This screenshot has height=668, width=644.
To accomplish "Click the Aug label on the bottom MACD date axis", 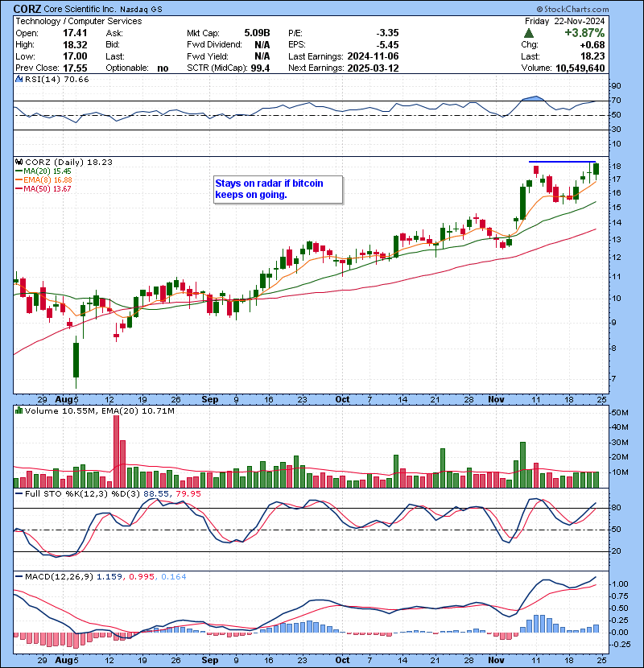I will coord(64,660).
